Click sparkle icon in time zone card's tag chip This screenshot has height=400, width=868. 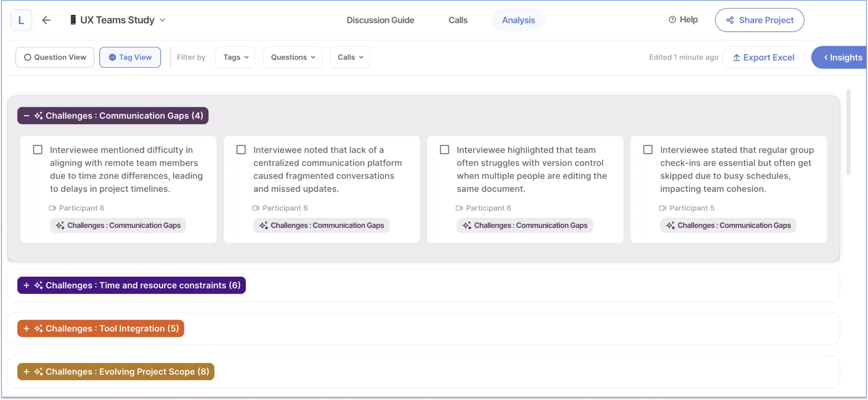pos(60,225)
